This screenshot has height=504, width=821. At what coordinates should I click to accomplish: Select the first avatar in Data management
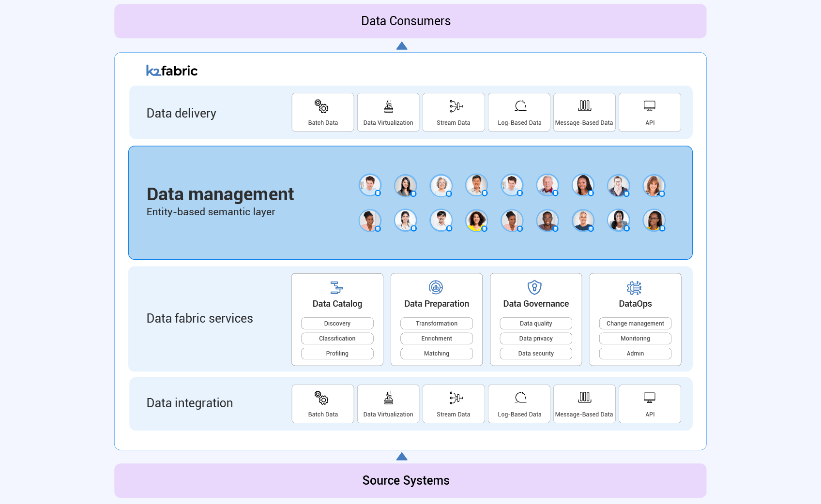click(370, 185)
